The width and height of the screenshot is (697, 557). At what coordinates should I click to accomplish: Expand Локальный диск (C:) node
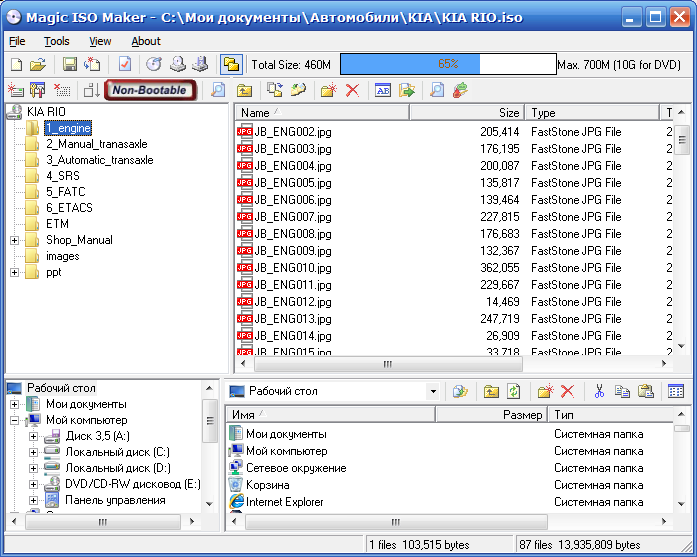(33, 453)
